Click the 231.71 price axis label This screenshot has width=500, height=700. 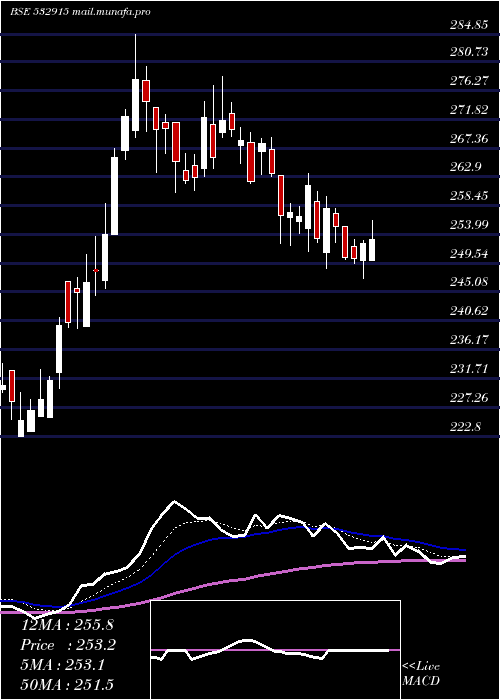pyautogui.click(x=469, y=369)
